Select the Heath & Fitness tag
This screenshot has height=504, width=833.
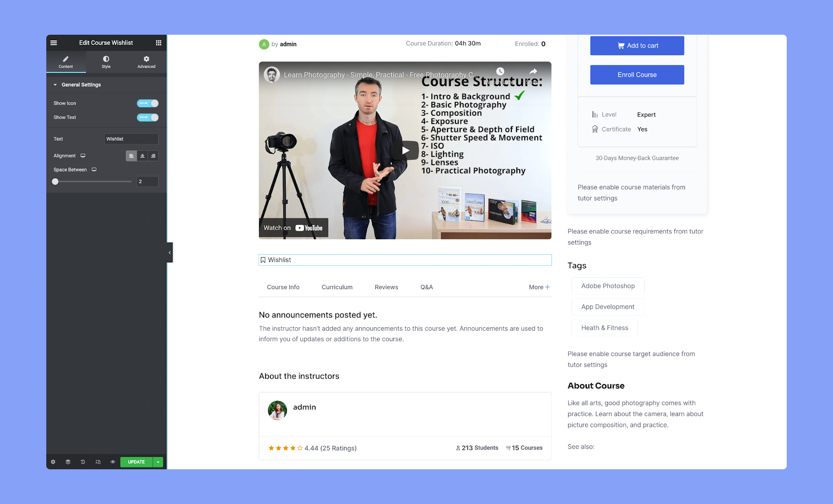605,328
